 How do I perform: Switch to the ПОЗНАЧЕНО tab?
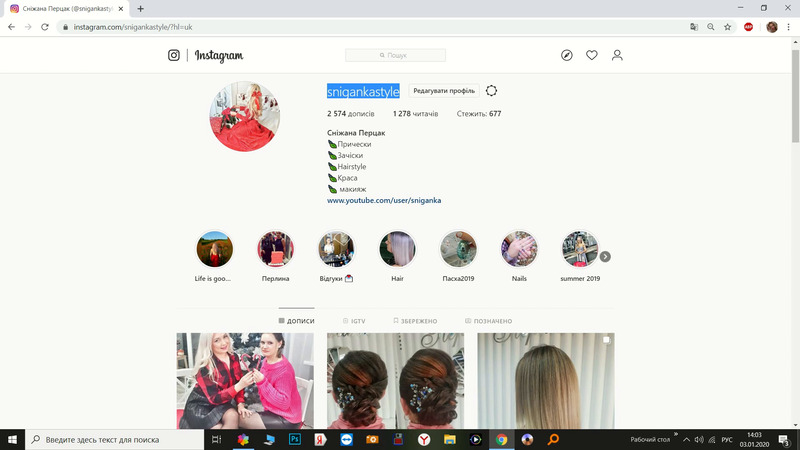[x=489, y=321]
